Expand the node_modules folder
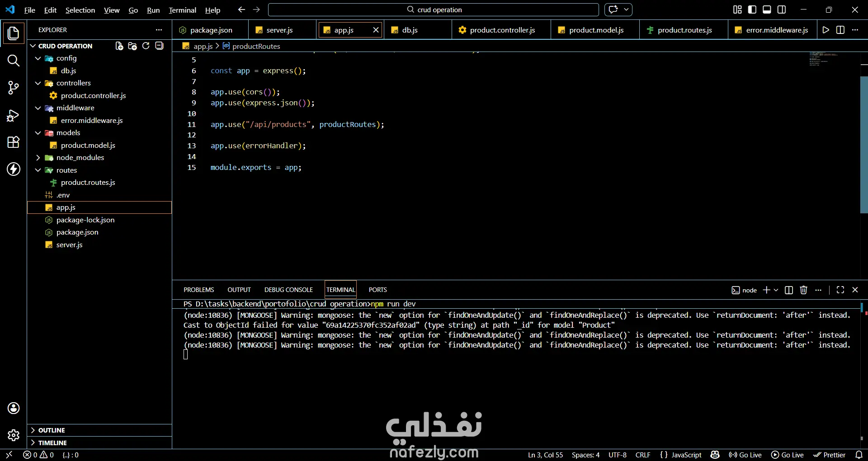Image resolution: width=868 pixels, height=461 pixels. [x=38, y=158]
